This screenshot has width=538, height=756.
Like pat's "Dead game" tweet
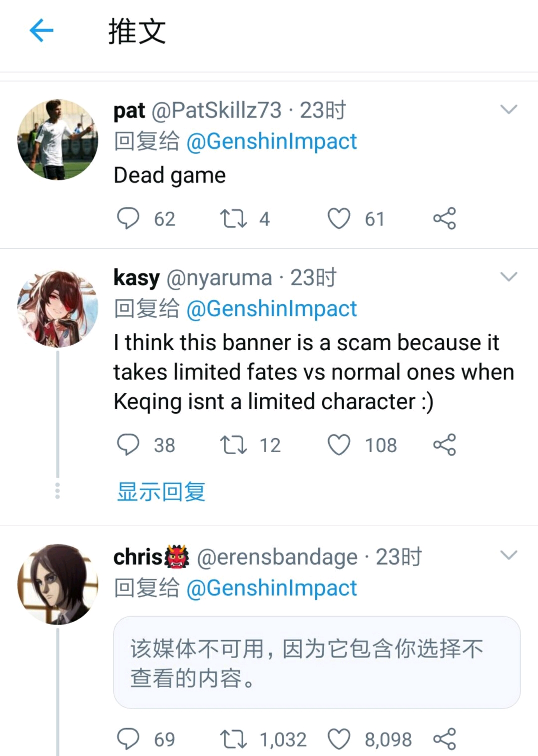point(339,218)
